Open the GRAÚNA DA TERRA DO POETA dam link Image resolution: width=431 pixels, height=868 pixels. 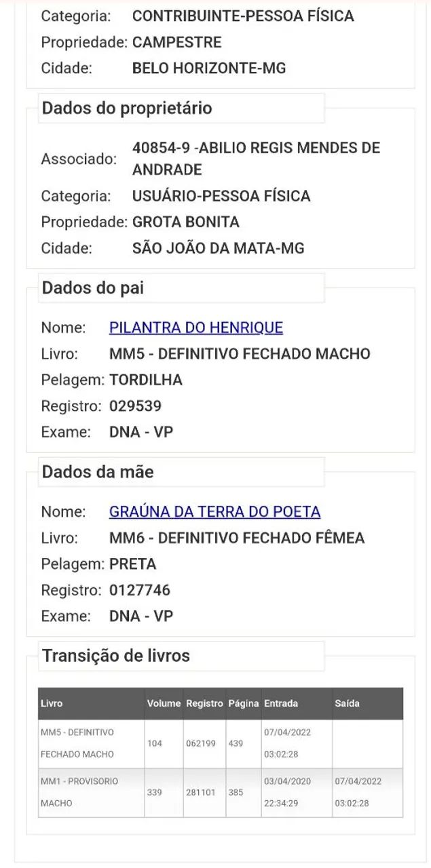[214, 512]
